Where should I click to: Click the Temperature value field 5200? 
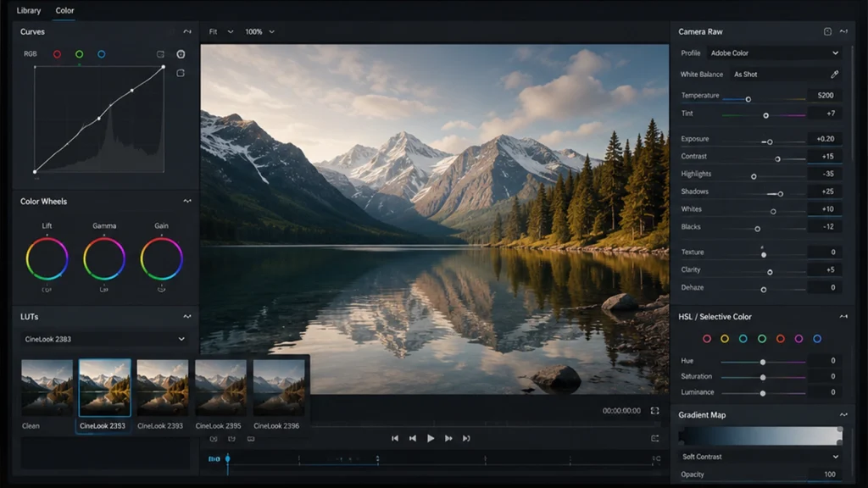(x=825, y=95)
